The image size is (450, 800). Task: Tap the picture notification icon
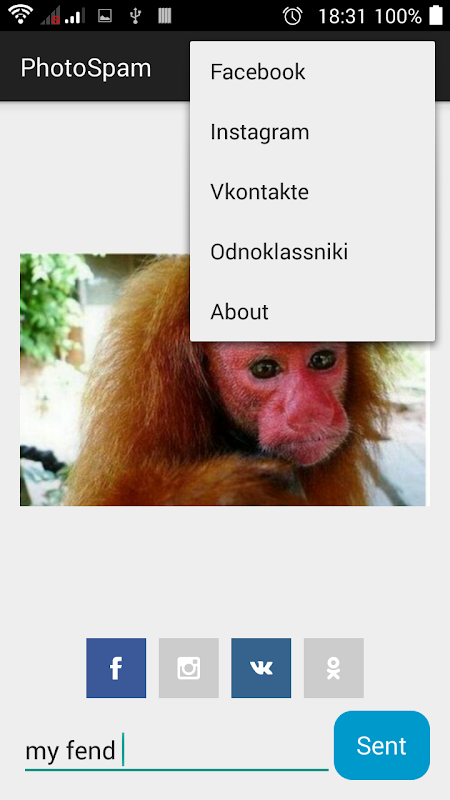point(105,16)
